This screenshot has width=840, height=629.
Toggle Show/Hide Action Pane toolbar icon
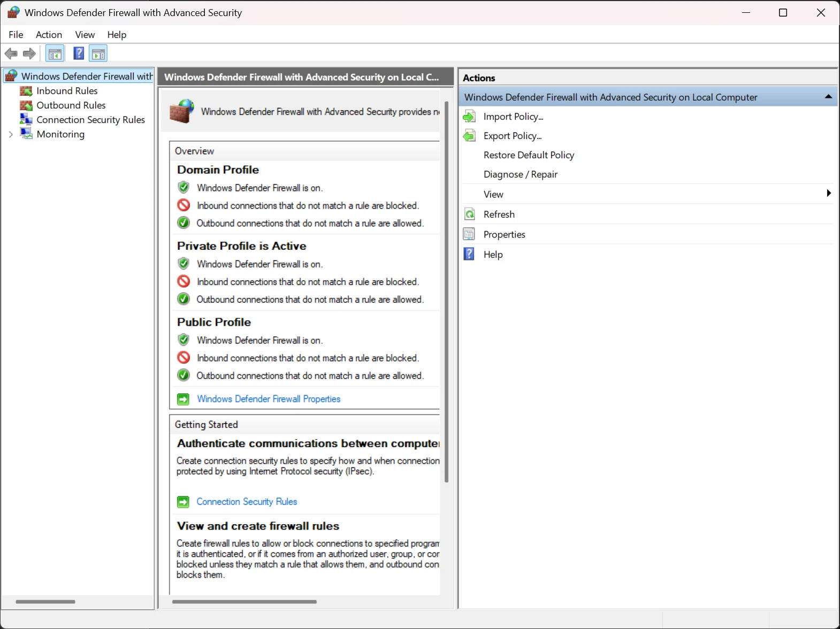[98, 53]
